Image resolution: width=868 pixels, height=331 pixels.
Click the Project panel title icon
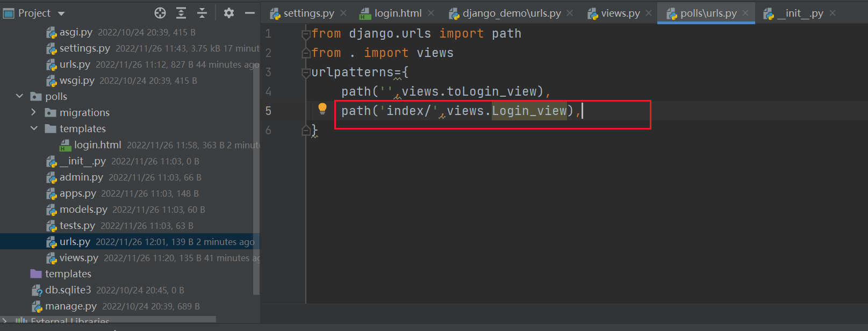point(9,13)
